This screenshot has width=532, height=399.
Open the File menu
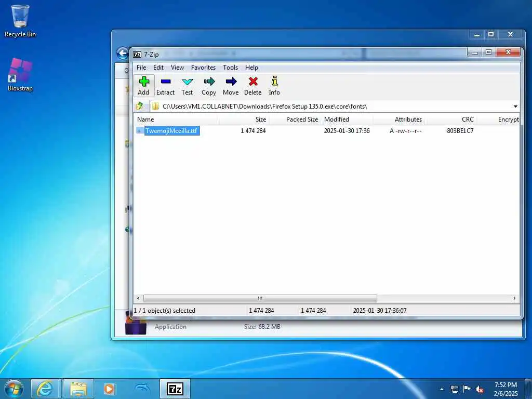click(x=141, y=67)
